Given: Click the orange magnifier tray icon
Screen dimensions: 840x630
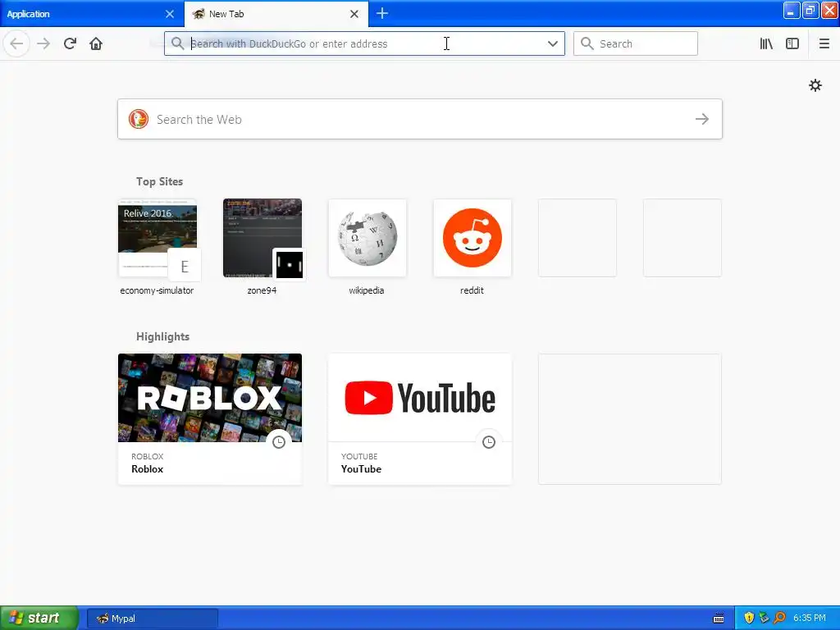Looking at the screenshot, I should pyautogui.click(x=779, y=618).
